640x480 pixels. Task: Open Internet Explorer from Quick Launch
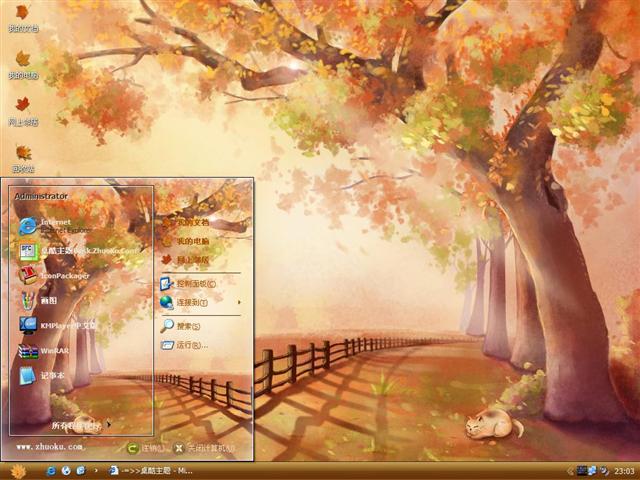(x=51, y=471)
